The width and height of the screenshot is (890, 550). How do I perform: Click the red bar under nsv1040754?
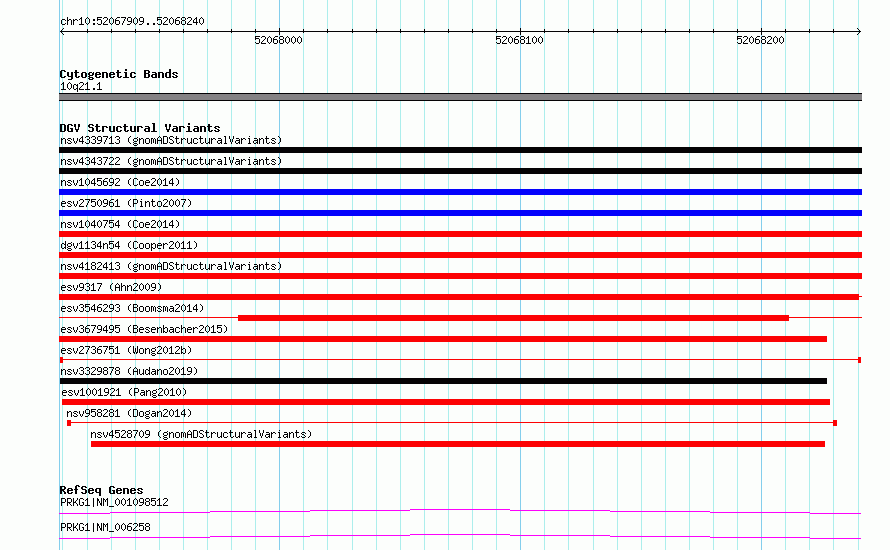[x=460, y=234]
